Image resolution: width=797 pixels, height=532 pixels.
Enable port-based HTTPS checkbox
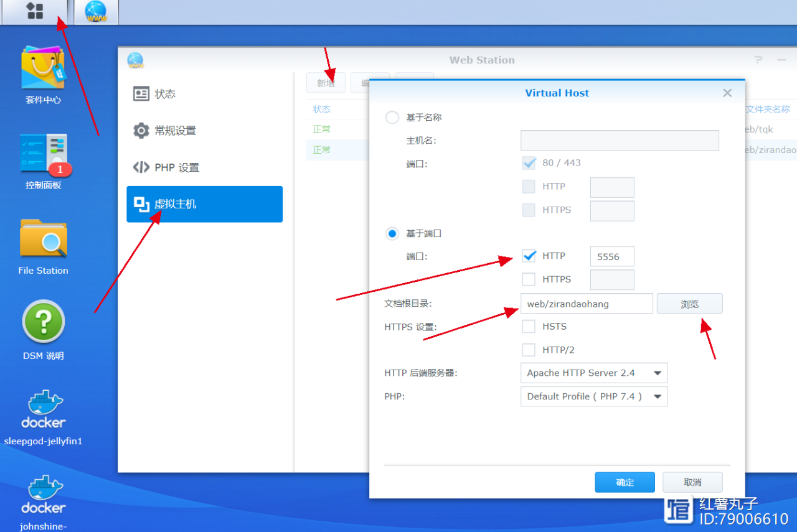coord(529,279)
